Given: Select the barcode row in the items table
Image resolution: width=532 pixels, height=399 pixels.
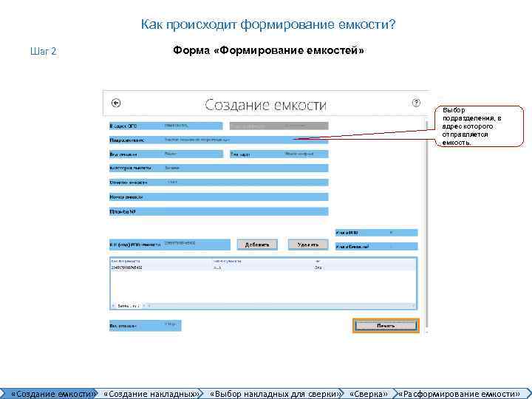Looking at the screenshot, I should (263, 267).
